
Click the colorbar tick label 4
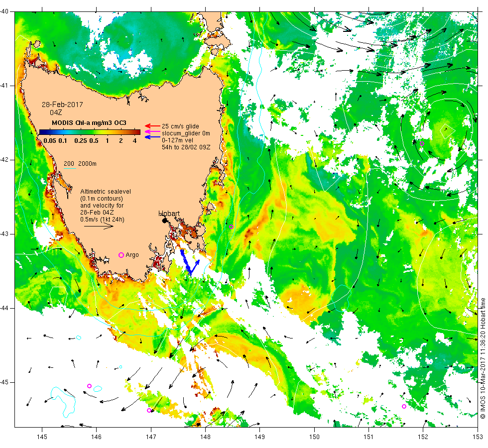[135, 140]
